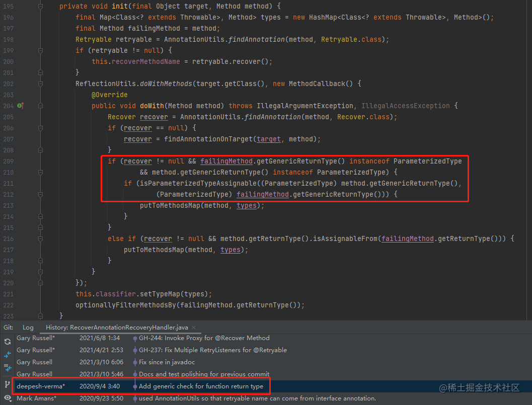Screen dimensions: 532x405
Task: Toggle the fold marker at line 212
Action: tap(40, 194)
